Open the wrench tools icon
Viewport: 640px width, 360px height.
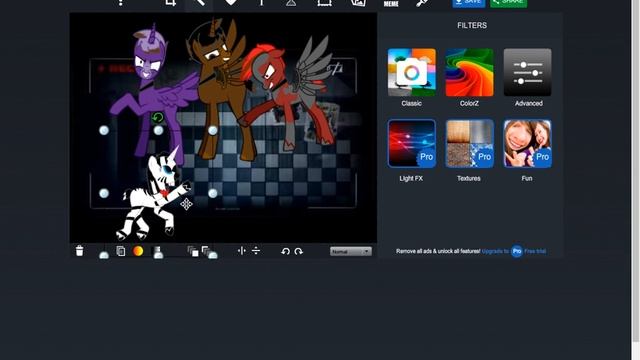[422, 3]
